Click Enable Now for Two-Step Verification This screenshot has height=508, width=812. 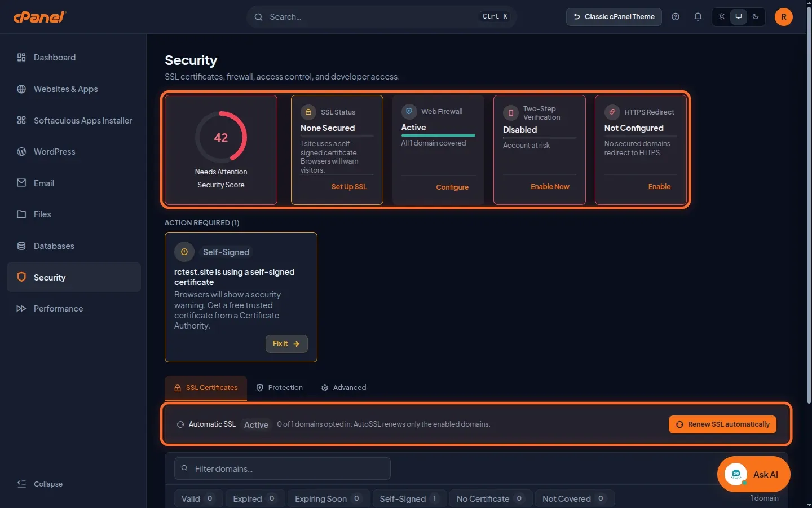[x=550, y=187]
